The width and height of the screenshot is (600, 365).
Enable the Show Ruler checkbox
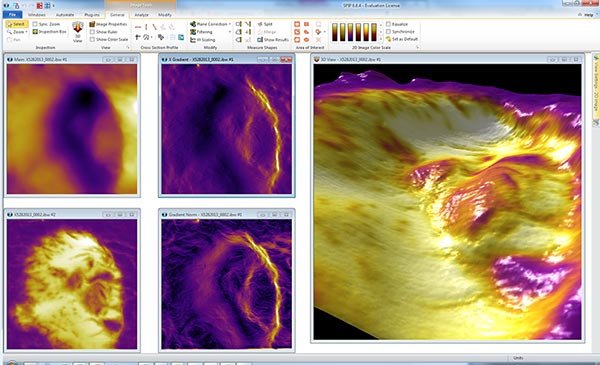92,32
